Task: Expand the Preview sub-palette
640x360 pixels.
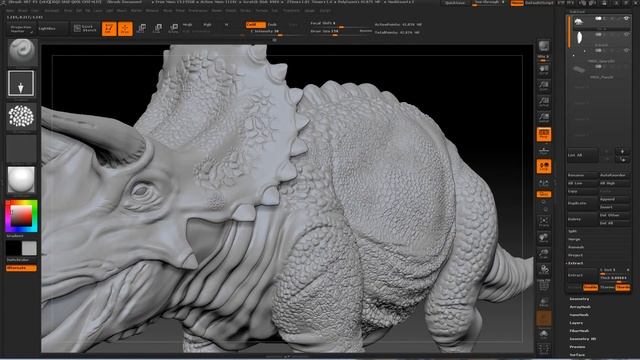Action: [577, 347]
